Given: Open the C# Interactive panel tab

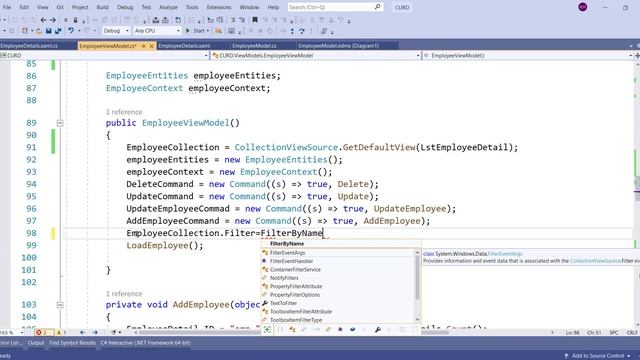Looking at the screenshot, I should [x=145, y=343].
